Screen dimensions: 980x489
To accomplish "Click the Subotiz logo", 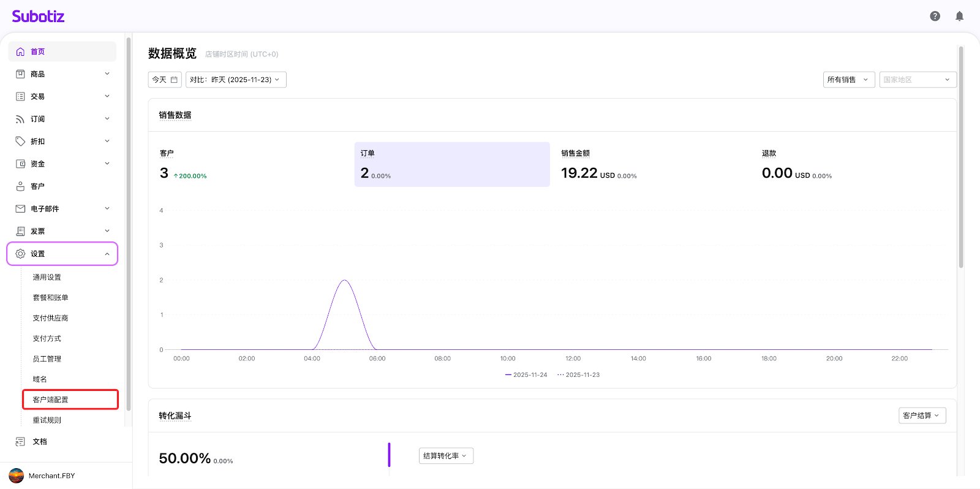I will tap(38, 17).
